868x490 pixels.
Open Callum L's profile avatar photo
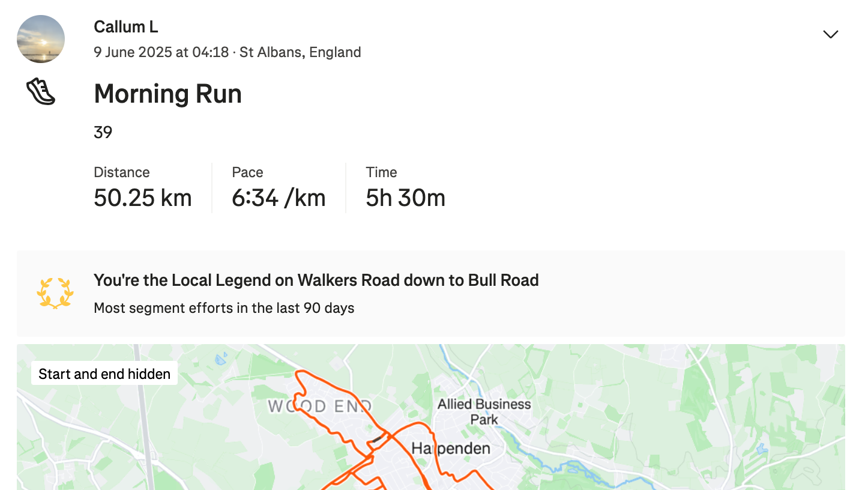coord(41,39)
